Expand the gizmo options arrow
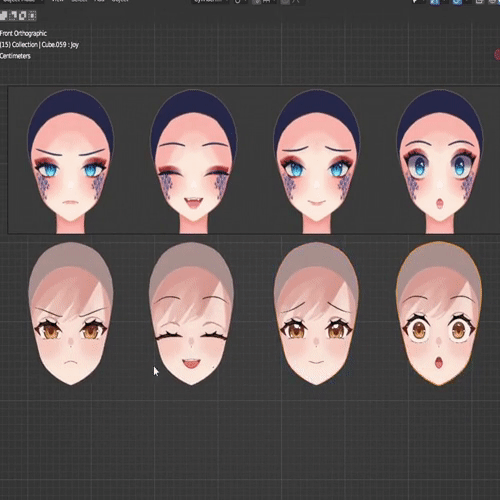The width and height of the screenshot is (500, 500). click(x=445, y=1)
